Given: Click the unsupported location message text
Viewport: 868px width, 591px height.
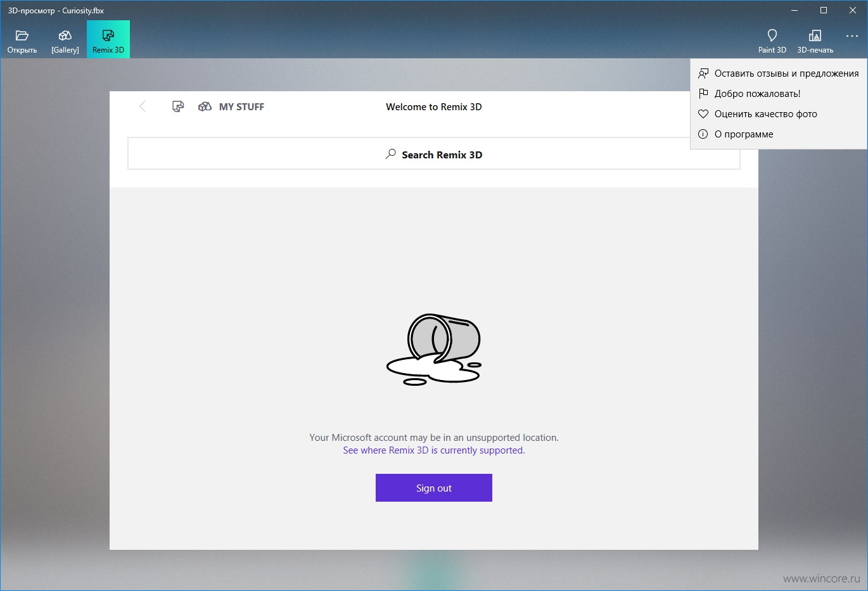Looking at the screenshot, I should [434, 438].
